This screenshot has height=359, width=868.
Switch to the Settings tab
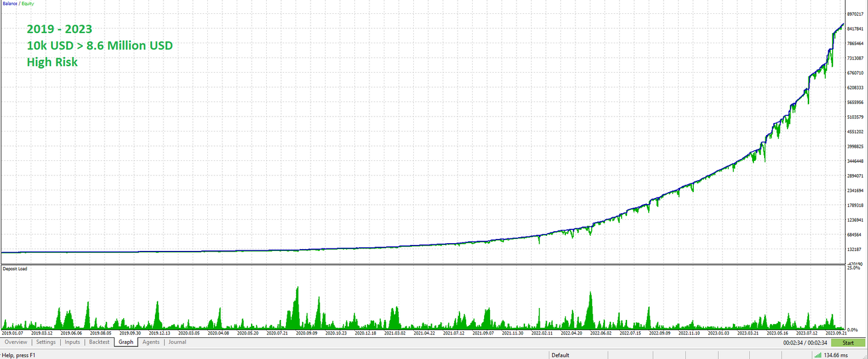pyautogui.click(x=46, y=342)
